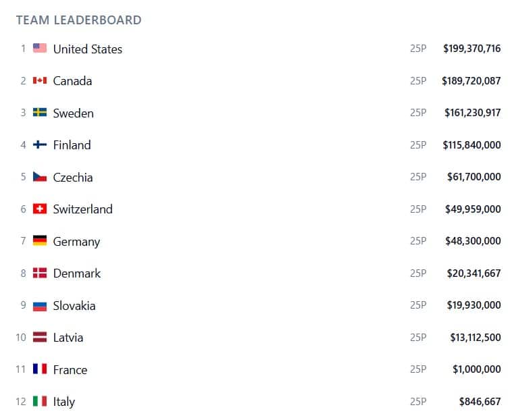
Task: Click the Team Leaderboard heading
Action: 79,20
